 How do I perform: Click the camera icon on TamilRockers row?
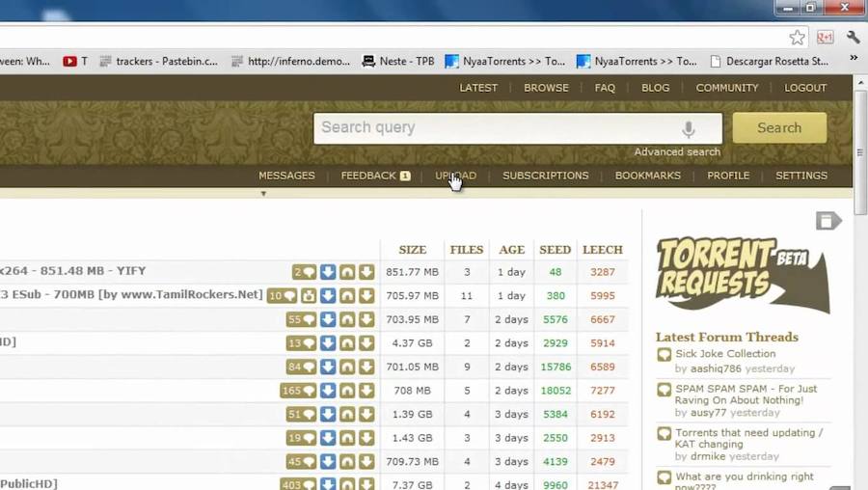coord(309,296)
